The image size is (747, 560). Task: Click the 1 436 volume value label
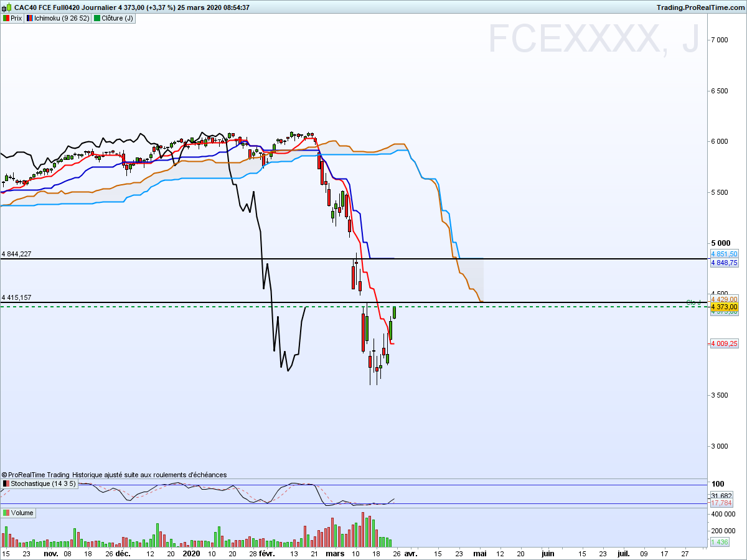tap(719, 543)
